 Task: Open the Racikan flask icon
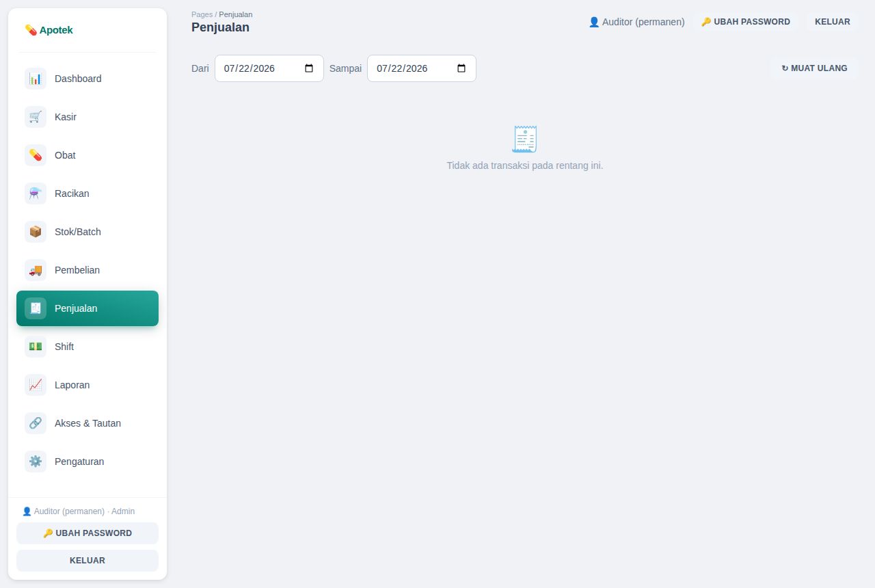tap(36, 193)
